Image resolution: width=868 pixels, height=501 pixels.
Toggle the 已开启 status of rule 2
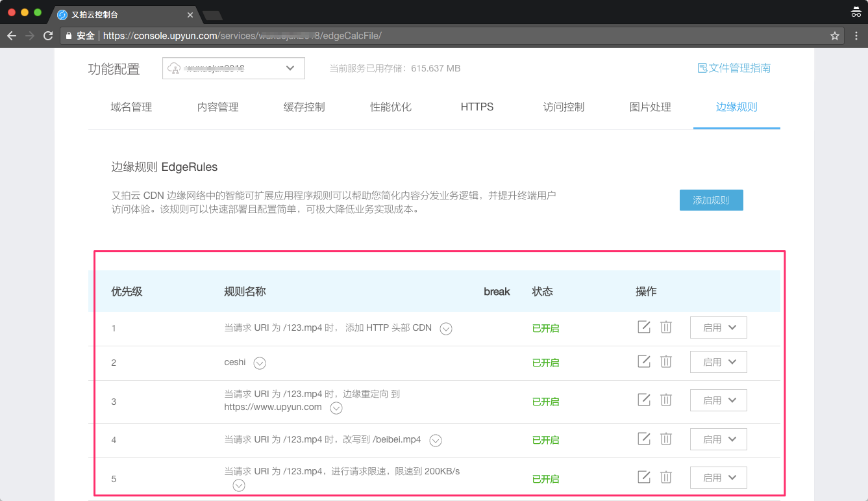[x=545, y=361]
